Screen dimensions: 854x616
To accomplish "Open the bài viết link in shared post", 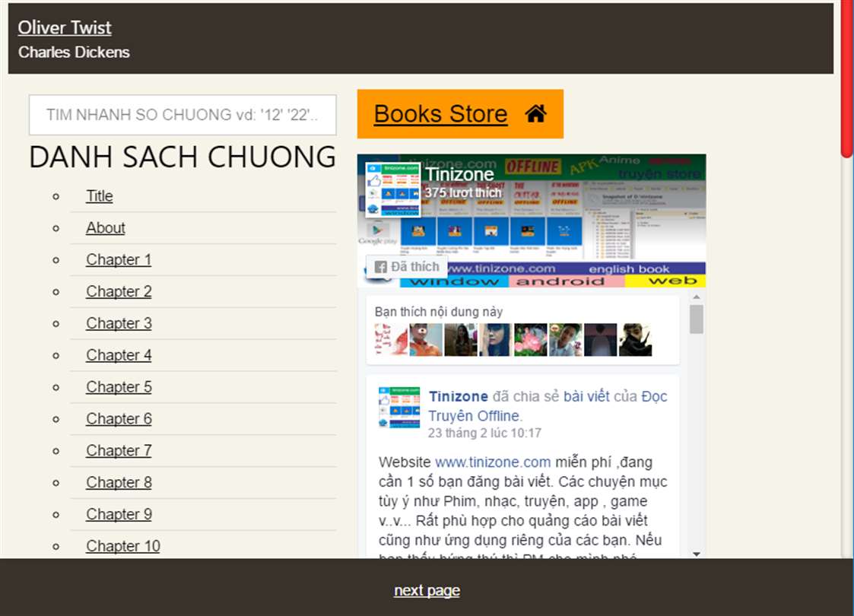I will pos(586,396).
